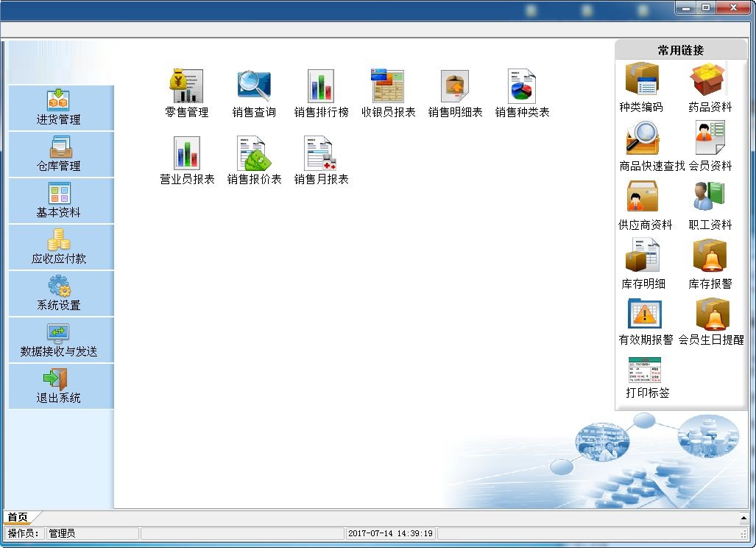Open 销售查询 sales query
This screenshot has height=548, width=756.
[x=254, y=88]
